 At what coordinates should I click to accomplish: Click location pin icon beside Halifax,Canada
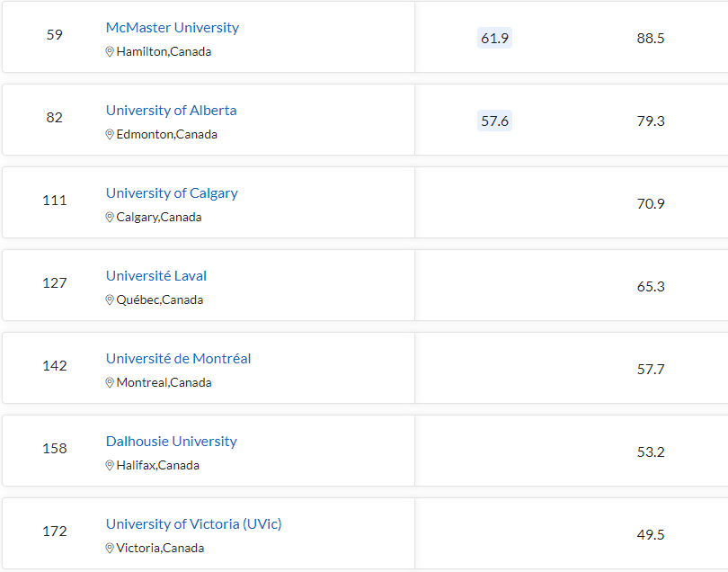point(110,465)
